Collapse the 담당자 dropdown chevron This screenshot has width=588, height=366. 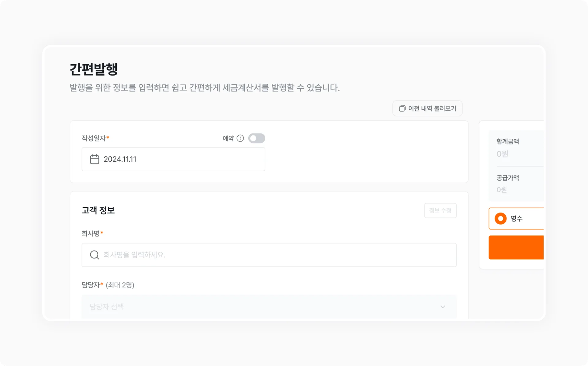[x=442, y=307]
